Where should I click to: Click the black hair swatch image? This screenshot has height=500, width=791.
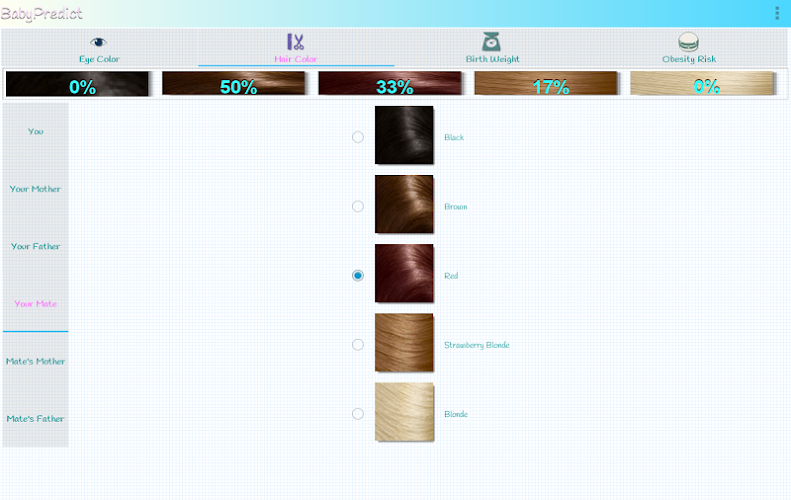point(404,135)
